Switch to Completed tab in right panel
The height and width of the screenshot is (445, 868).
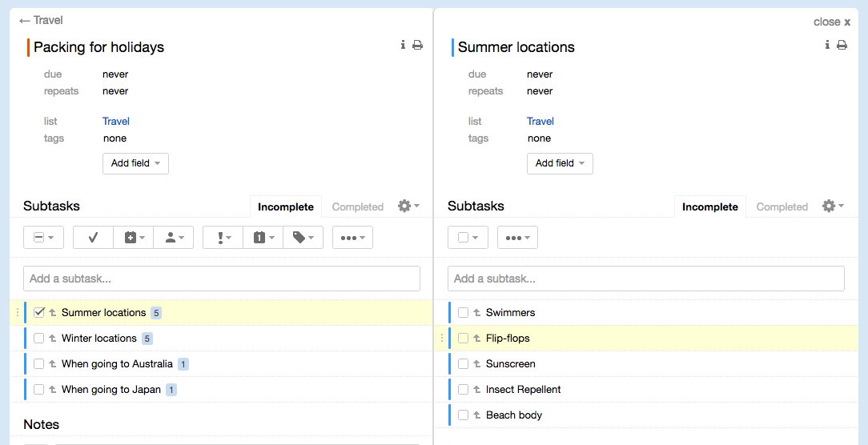point(782,207)
